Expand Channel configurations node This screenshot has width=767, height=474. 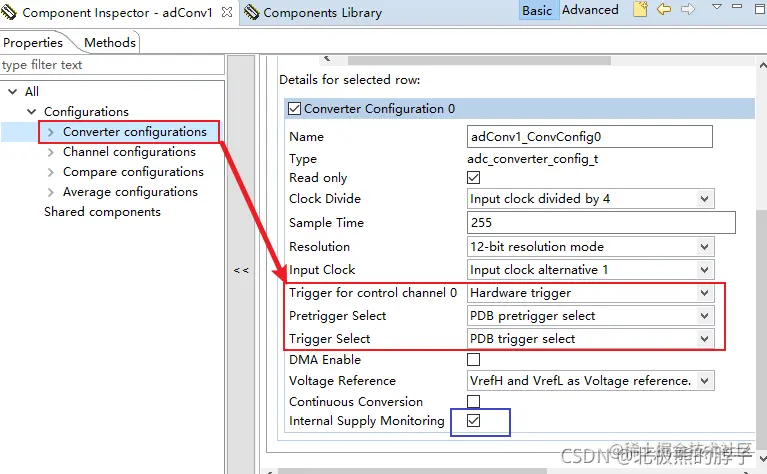coord(50,152)
